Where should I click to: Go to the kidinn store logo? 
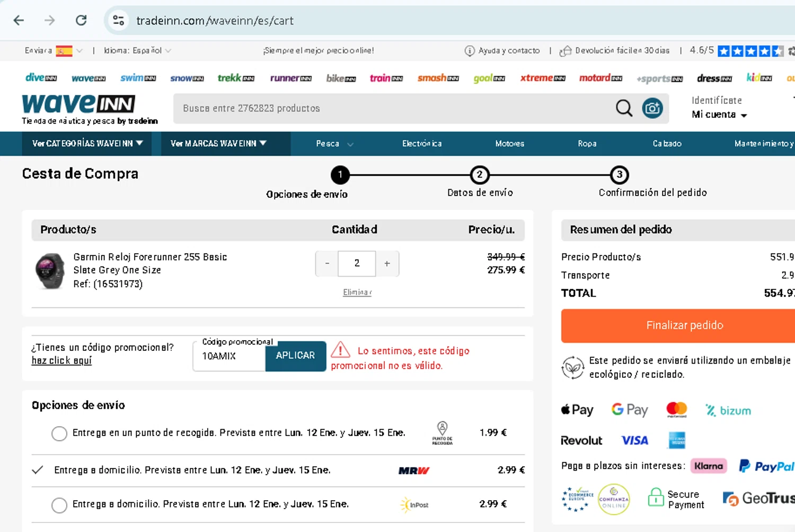759,78
